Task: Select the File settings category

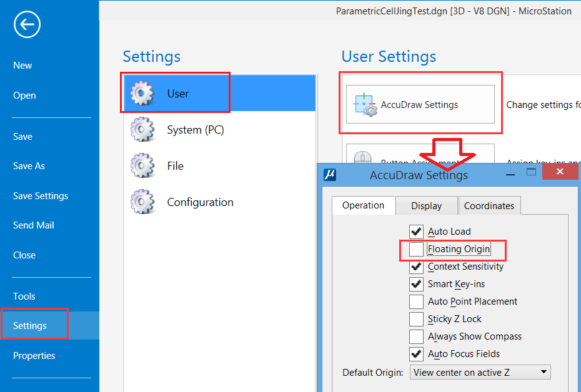Action: (x=220, y=165)
